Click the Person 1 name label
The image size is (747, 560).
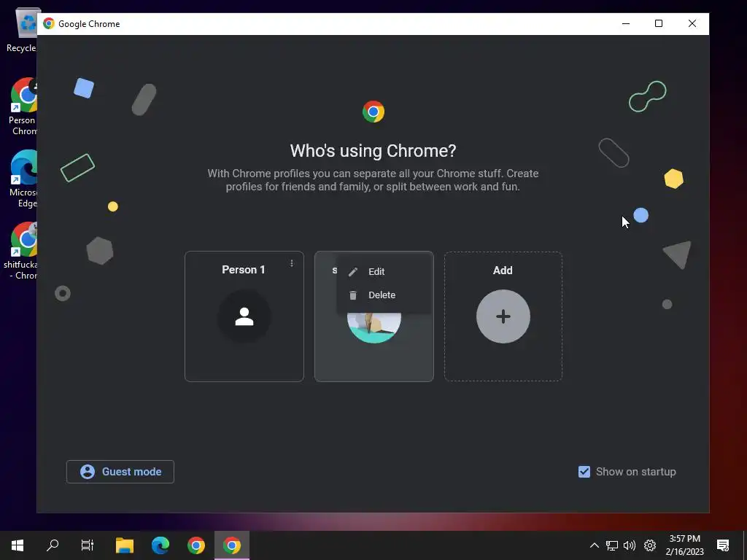point(244,270)
